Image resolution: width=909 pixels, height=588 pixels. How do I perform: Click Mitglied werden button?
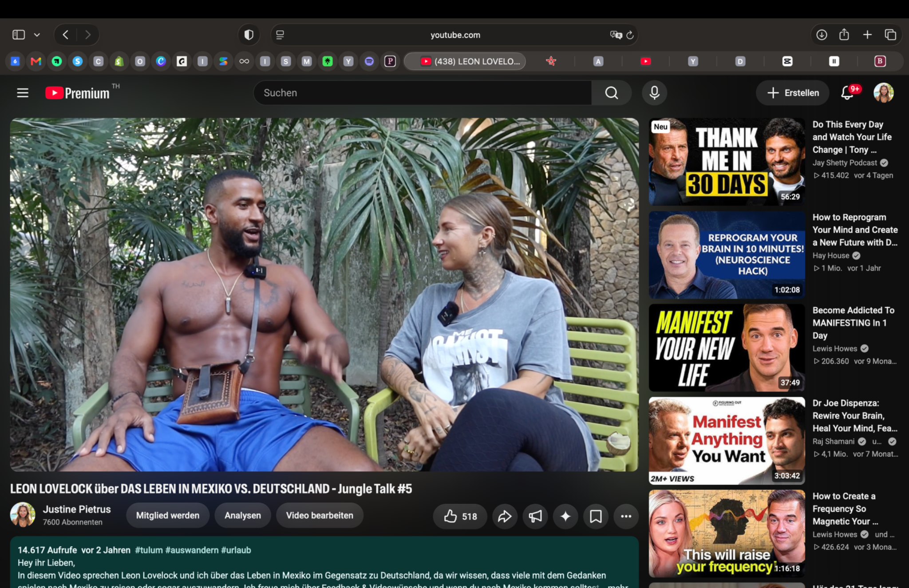[x=167, y=515]
